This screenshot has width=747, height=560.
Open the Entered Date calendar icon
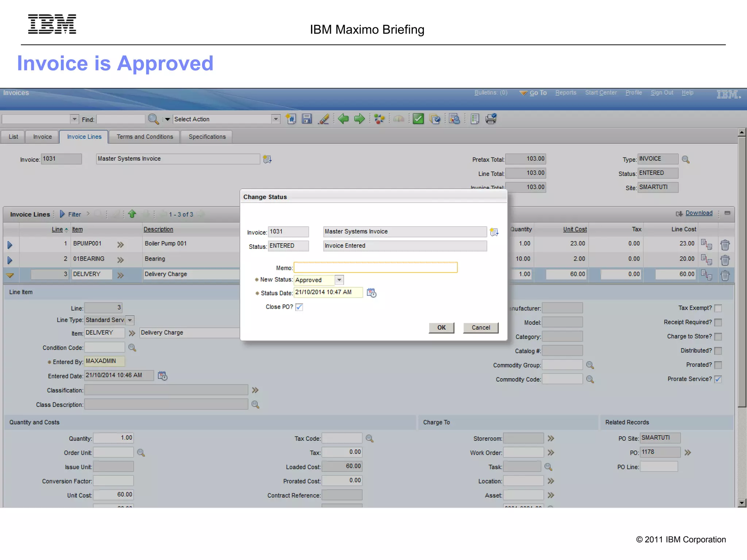(x=162, y=376)
